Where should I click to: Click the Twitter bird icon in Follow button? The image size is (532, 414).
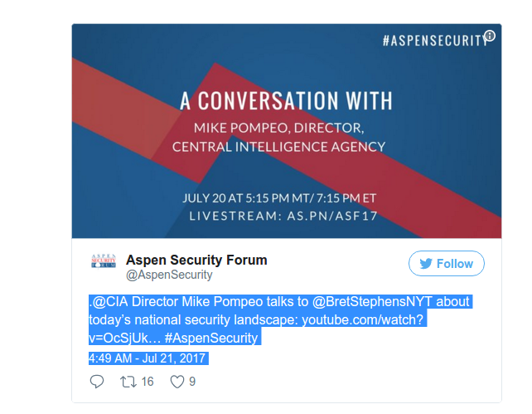tap(426, 264)
